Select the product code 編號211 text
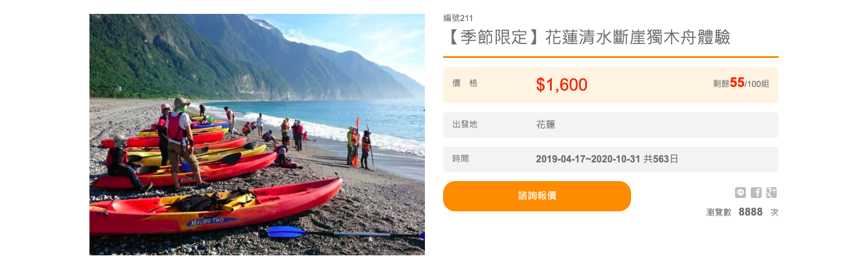The height and width of the screenshot is (262, 868). tap(458, 18)
